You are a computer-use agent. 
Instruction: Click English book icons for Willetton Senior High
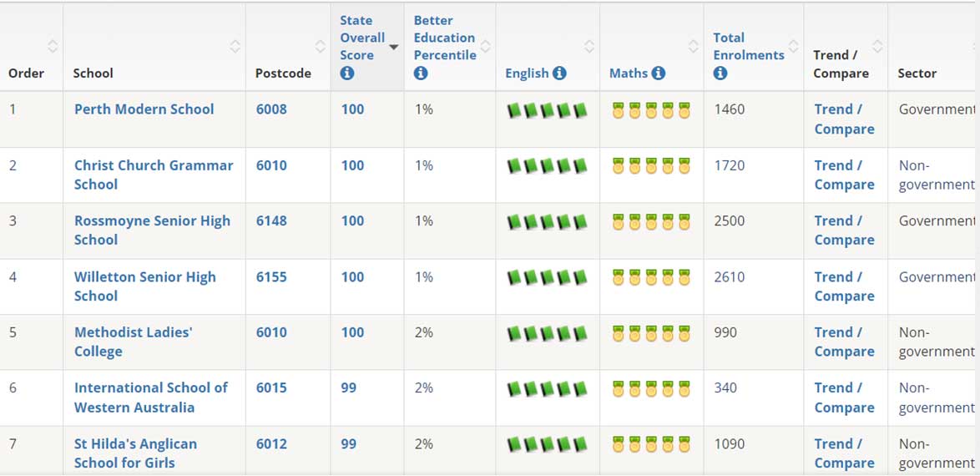[x=547, y=278]
